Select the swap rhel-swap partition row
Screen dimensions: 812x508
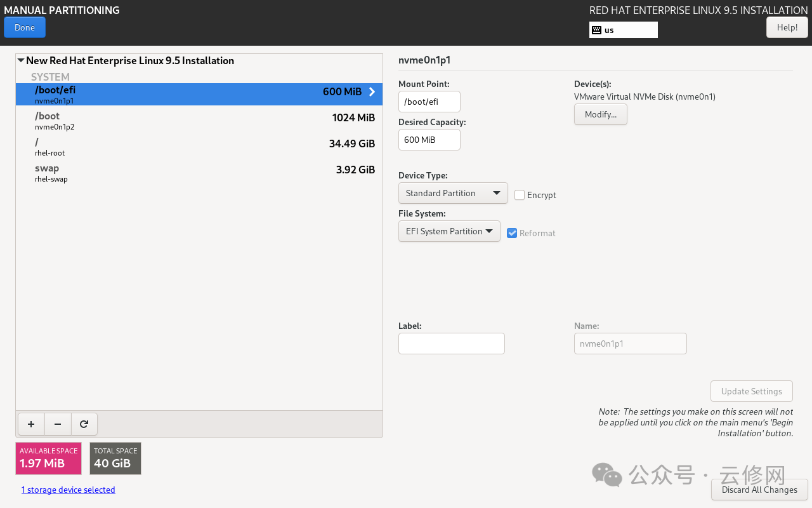click(x=199, y=172)
